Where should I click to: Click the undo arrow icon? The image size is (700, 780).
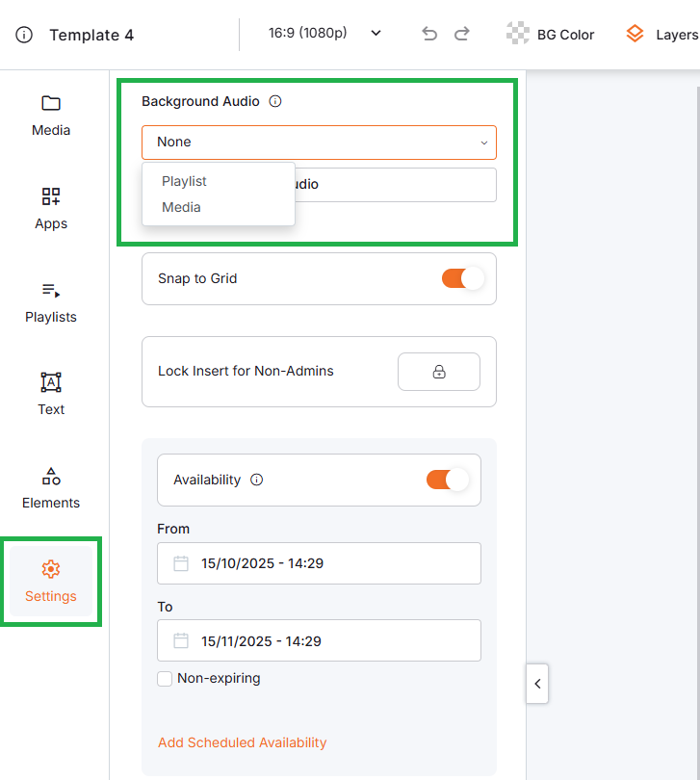[x=429, y=35]
